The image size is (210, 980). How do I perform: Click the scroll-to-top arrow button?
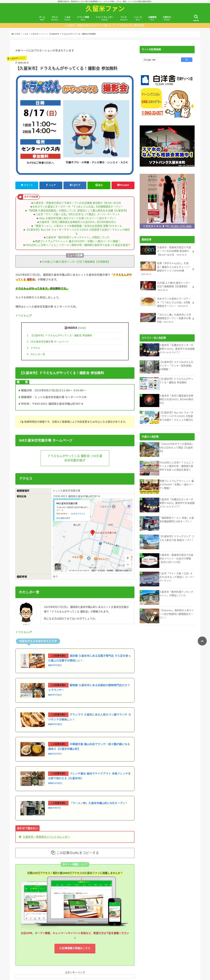(x=202, y=641)
